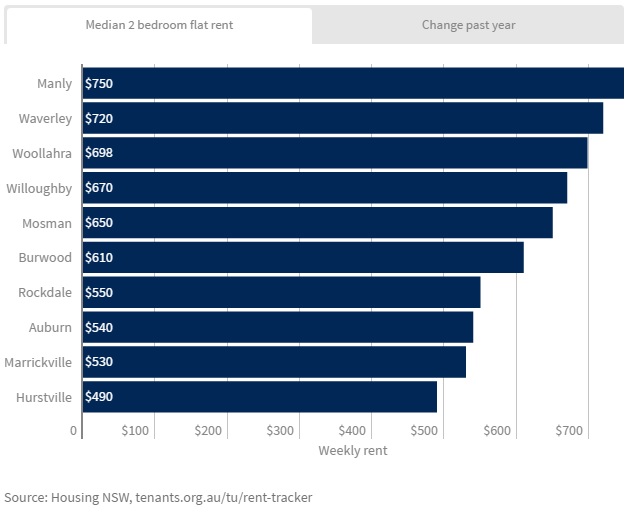Open the Change past year tab

(x=468, y=25)
